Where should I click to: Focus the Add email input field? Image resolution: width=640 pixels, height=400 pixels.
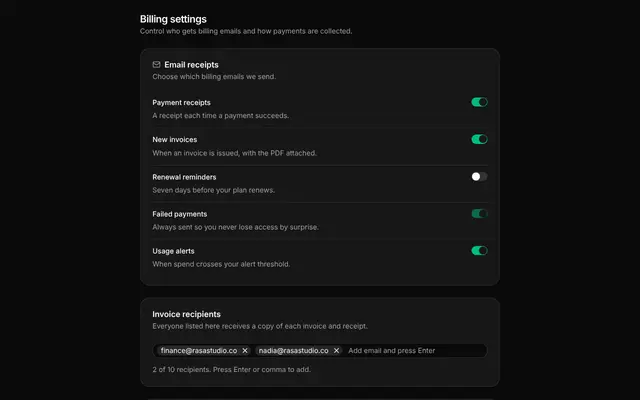(x=416, y=351)
